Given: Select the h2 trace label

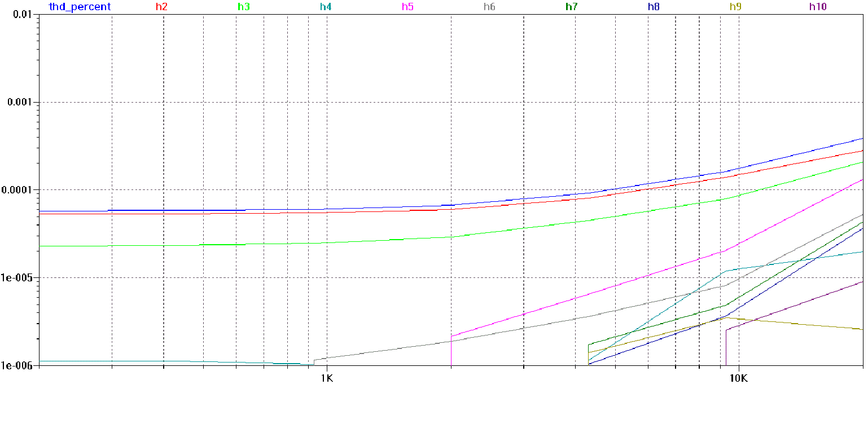Looking at the screenshot, I should (161, 7).
